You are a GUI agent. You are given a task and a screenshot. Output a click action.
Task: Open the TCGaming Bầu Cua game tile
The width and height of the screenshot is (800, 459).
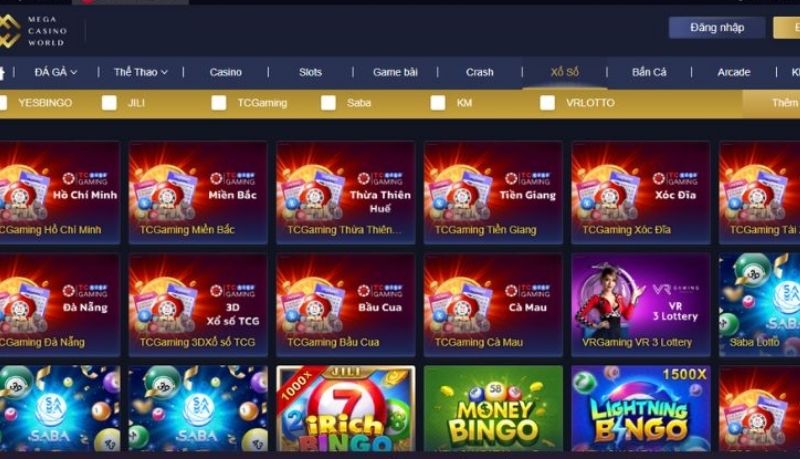click(346, 305)
